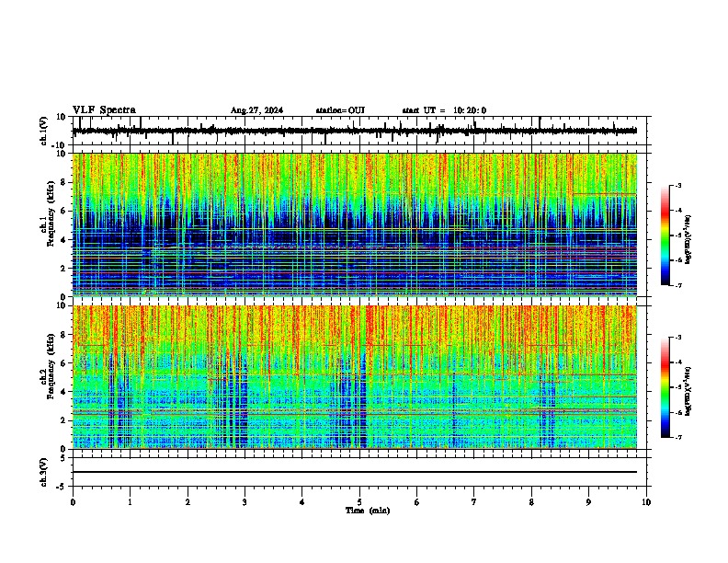The width and height of the screenshot is (728, 563).
Task: Click time axis tick label "7"
Action: point(474,502)
